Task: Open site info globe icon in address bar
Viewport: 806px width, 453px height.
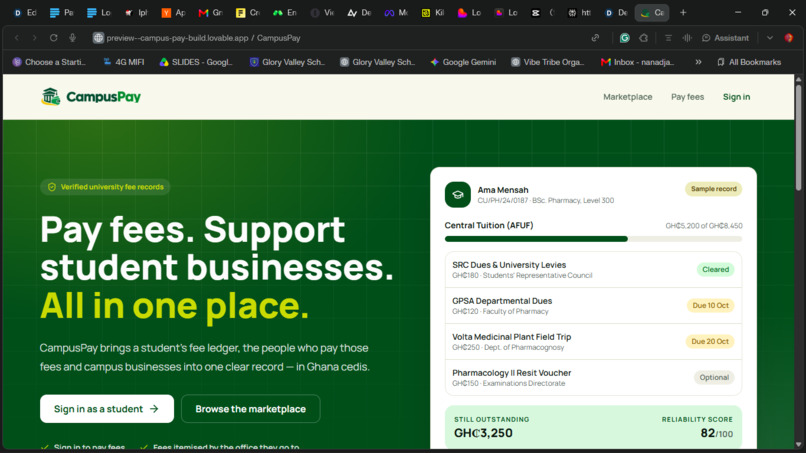Action: click(98, 38)
